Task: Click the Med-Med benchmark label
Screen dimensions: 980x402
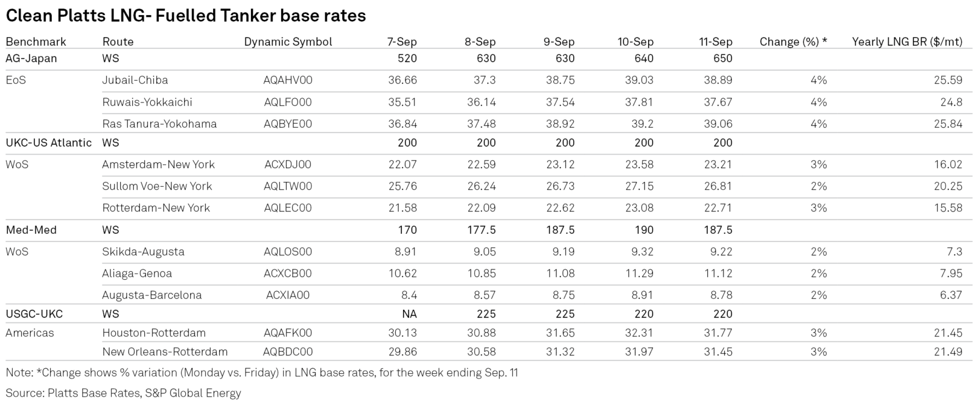Action: tap(31, 230)
